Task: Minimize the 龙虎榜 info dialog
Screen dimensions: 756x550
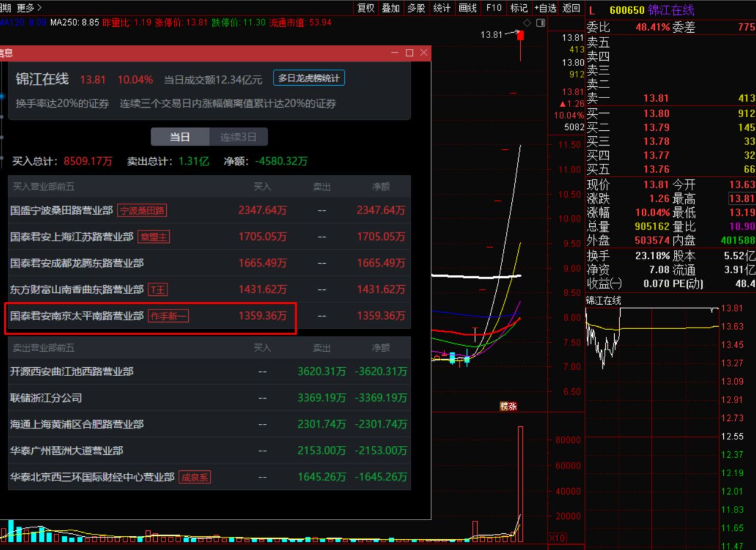Action: pos(395,53)
